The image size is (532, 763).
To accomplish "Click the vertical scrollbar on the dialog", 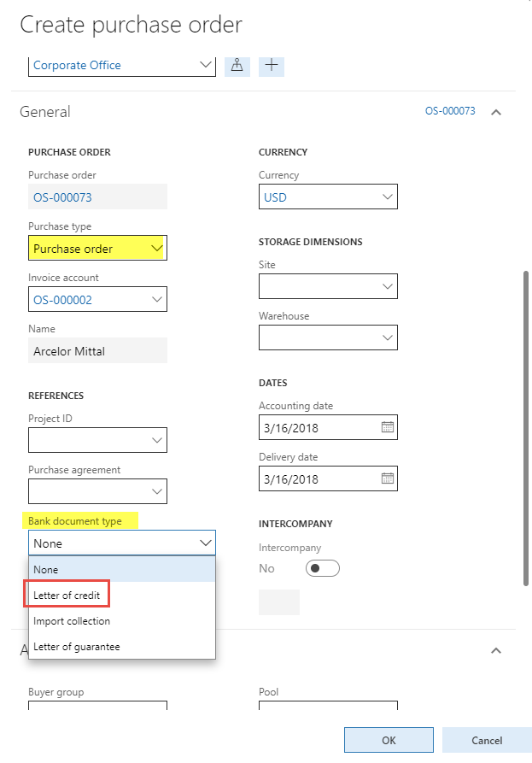I will (525, 427).
